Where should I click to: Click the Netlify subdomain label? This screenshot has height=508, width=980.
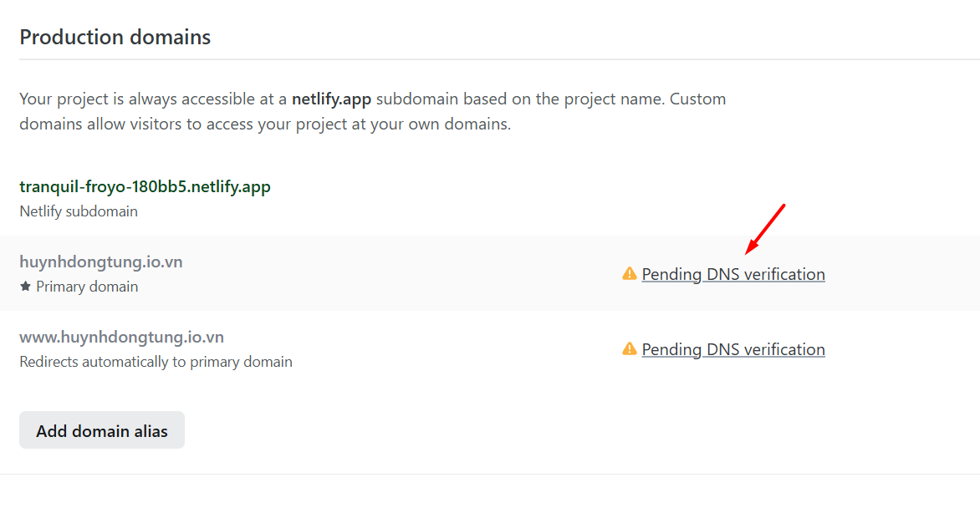coord(78,211)
